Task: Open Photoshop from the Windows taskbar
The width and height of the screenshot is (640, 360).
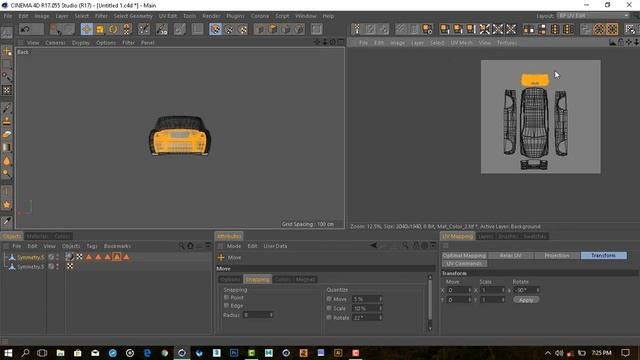Action: tap(234, 353)
